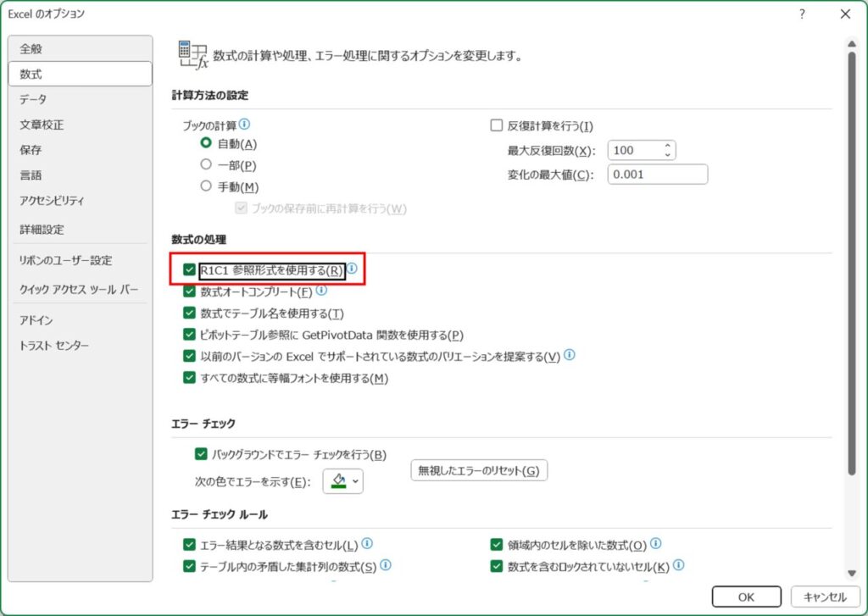Toggle 数式でテーブル名を使用する checkbox
The width and height of the screenshot is (868, 616).
189,313
